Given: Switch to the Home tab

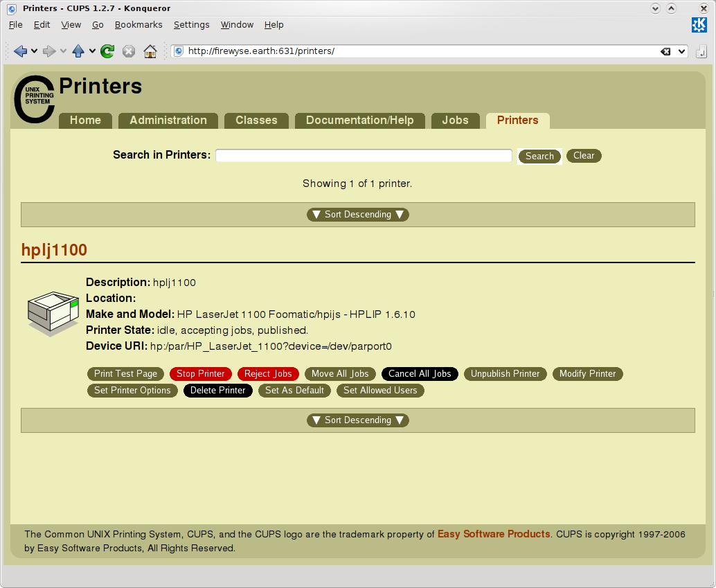Looking at the screenshot, I should point(85,120).
